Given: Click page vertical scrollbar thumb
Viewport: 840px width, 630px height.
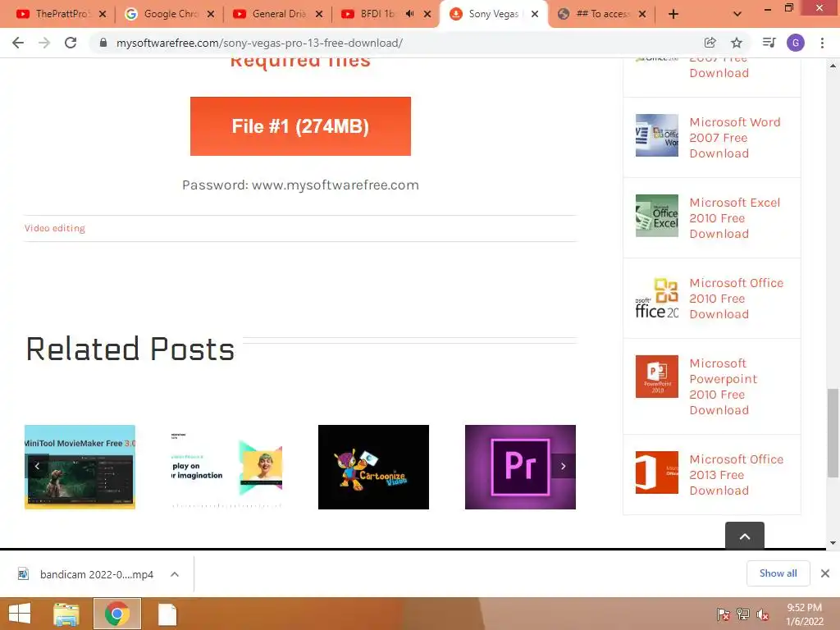Looking at the screenshot, I should (x=833, y=432).
